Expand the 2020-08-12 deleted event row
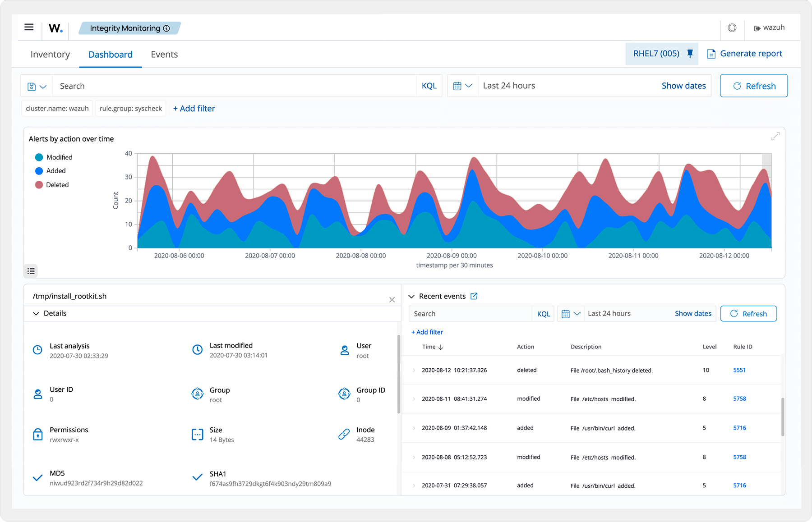Screen dimensions: 812x522 coord(413,370)
